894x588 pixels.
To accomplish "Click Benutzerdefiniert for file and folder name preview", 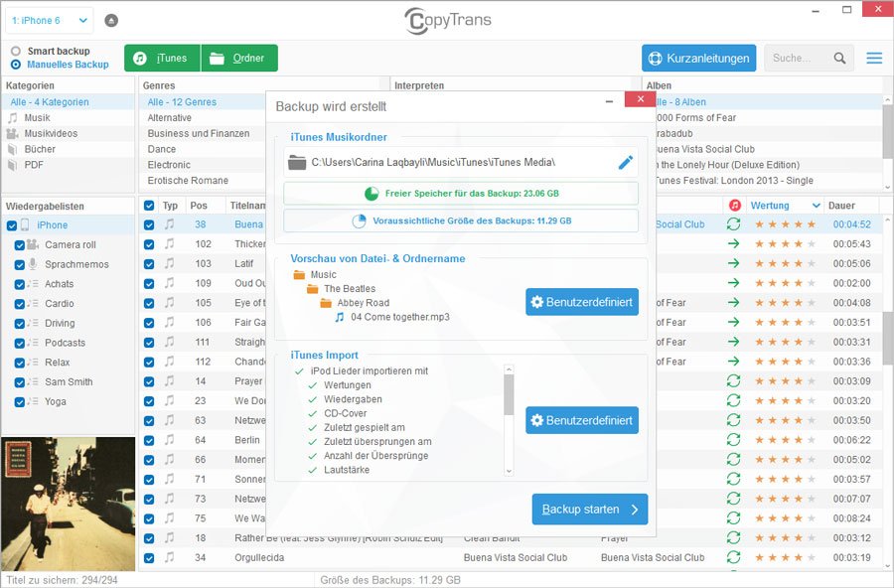I will tap(582, 302).
